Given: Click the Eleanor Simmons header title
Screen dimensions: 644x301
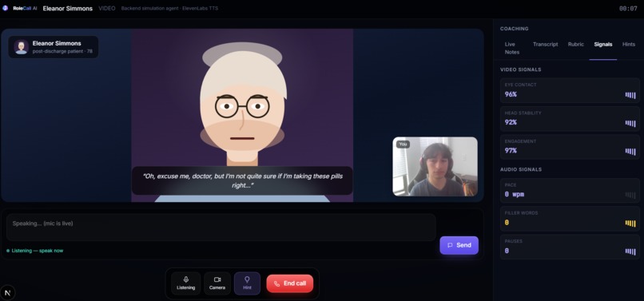Looking at the screenshot, I should (68, 8).
